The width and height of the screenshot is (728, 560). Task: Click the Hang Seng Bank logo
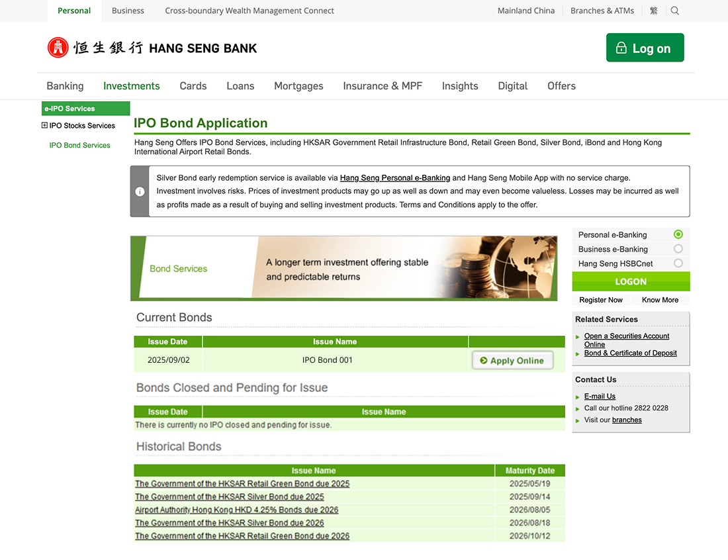point(152,48)
